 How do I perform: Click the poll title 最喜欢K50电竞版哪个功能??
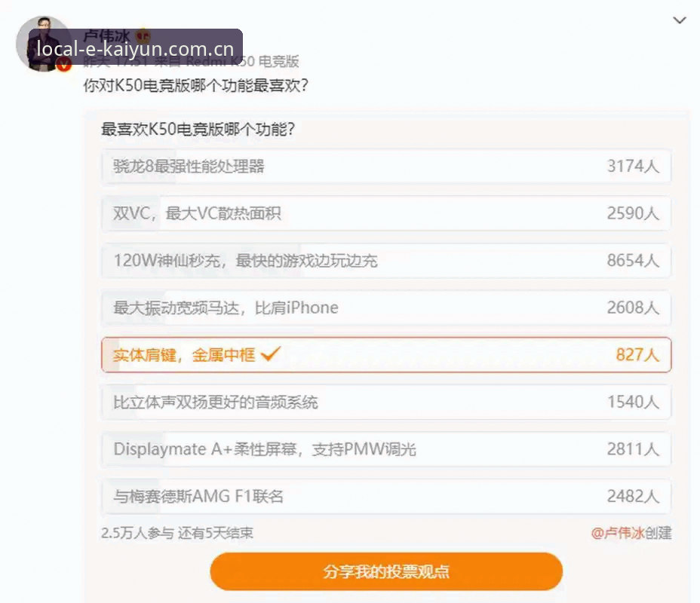click(x=198, y=130)
